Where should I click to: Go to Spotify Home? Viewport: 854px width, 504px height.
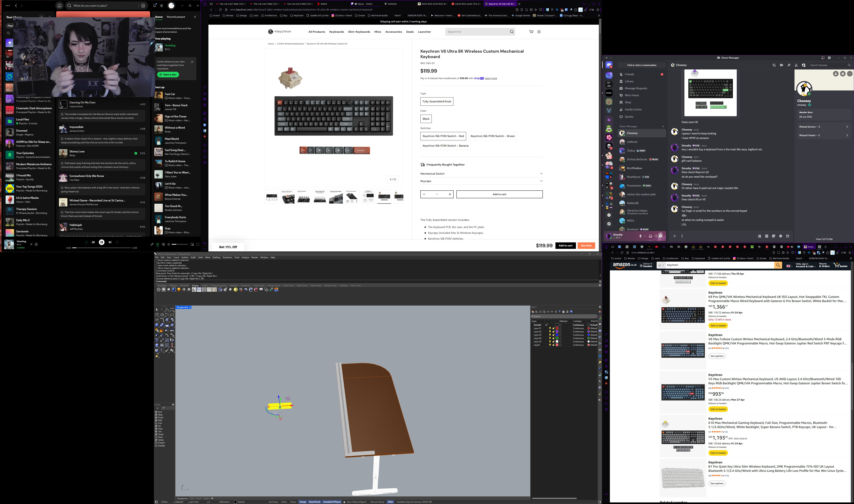(59, 5)
